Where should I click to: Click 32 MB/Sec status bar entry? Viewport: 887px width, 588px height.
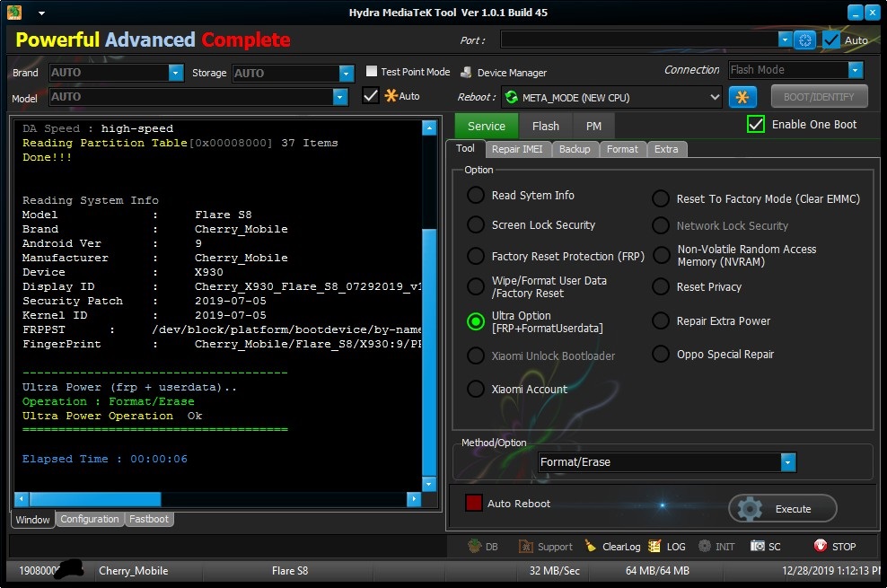click(555, 570)
